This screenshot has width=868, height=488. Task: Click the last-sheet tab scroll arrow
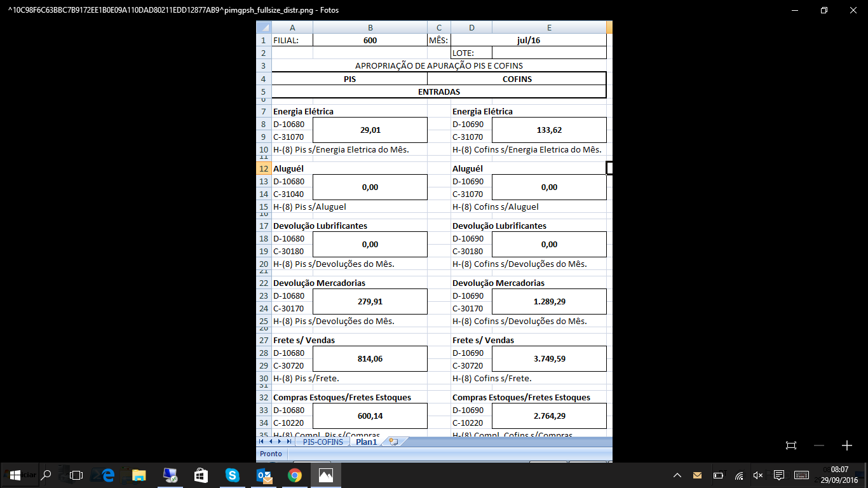(289, 442)
